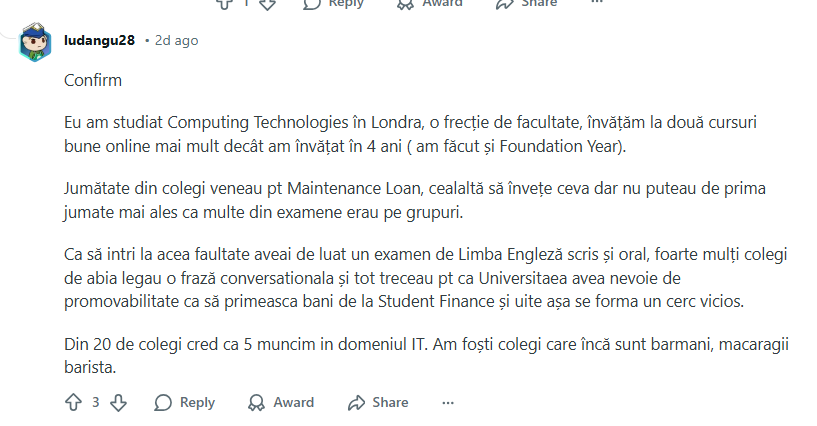The width and height of the screenshot is (817, 426).
Task: Open the cut-off ellipsis menu of previous comment
Action: [x=597, y=3]
